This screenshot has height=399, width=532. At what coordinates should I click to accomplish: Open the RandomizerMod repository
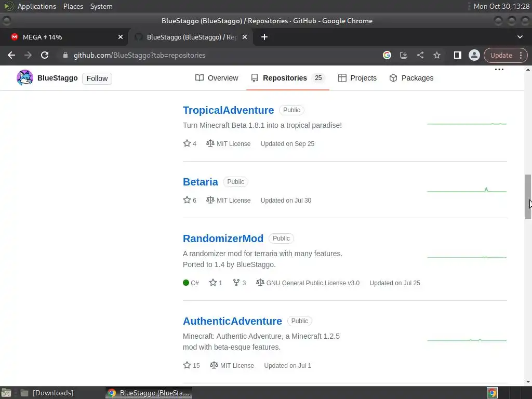(223, 238)
